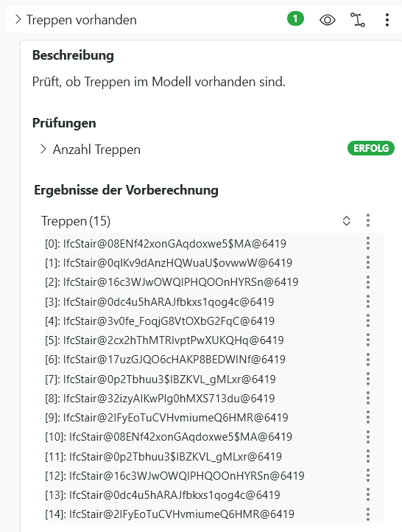Click the green badge showing 1
Viewport: 402px width, 532px height.
pos(295,18)
